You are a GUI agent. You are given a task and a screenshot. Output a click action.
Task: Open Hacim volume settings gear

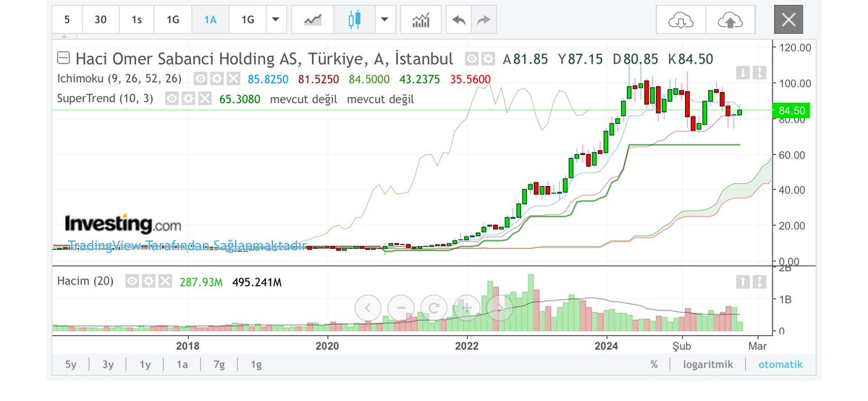tap(148, 282)
